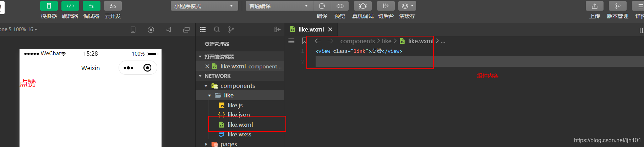Close like.wxml in open editors list
The height and width of the screenshot is (147, 644).
coord(207,66)
